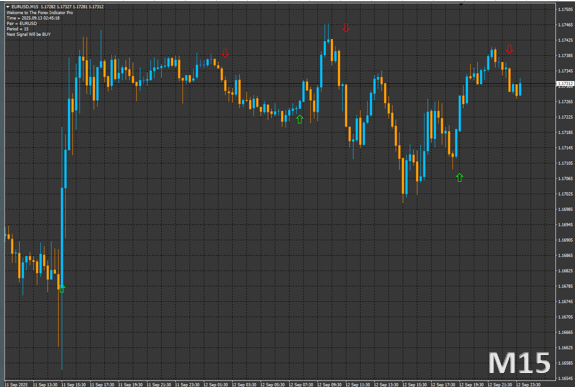Screen dimensions: 575x387
Task: Select the green buy arrow near 12 Sep 07:30
Action: click(300, 119)
